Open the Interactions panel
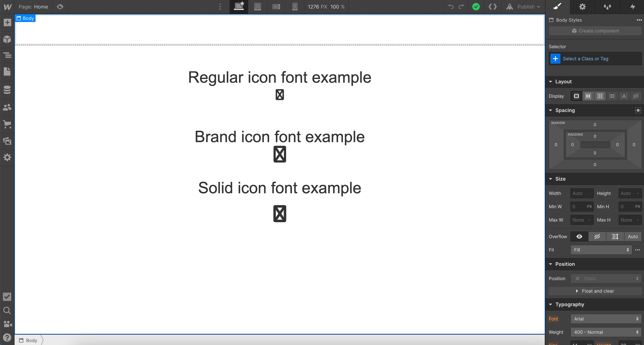The width and height of the screenshot is (644, 345). coord(633,7)
